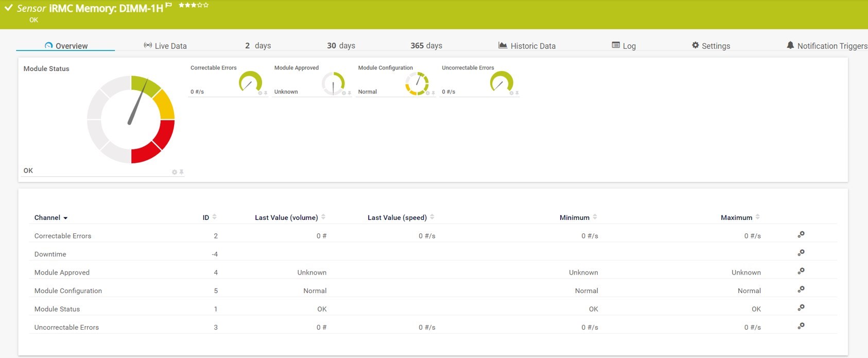The height and width of the screenshot is (358, 868).
Task: Set sensor priority using the star rating
Action: tap(194, 5)
